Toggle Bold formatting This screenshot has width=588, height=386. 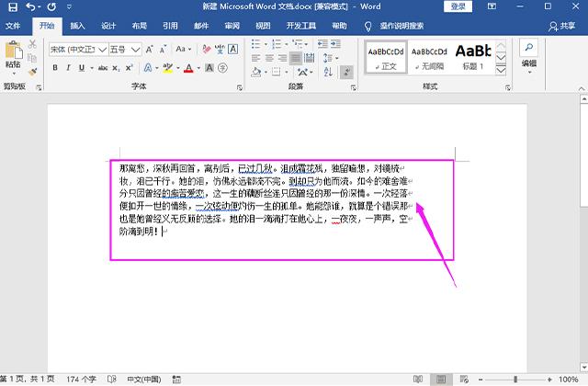(55, 67)
